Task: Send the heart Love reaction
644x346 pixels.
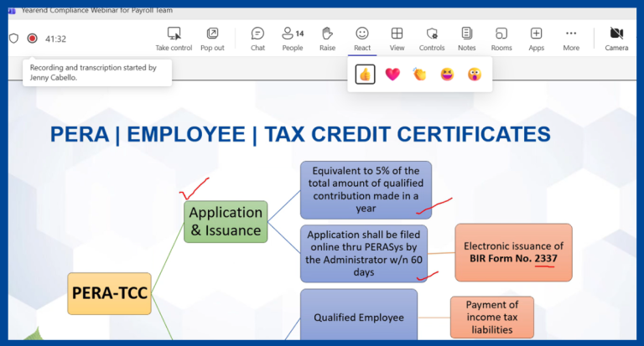Action: (x=392, y=75)
